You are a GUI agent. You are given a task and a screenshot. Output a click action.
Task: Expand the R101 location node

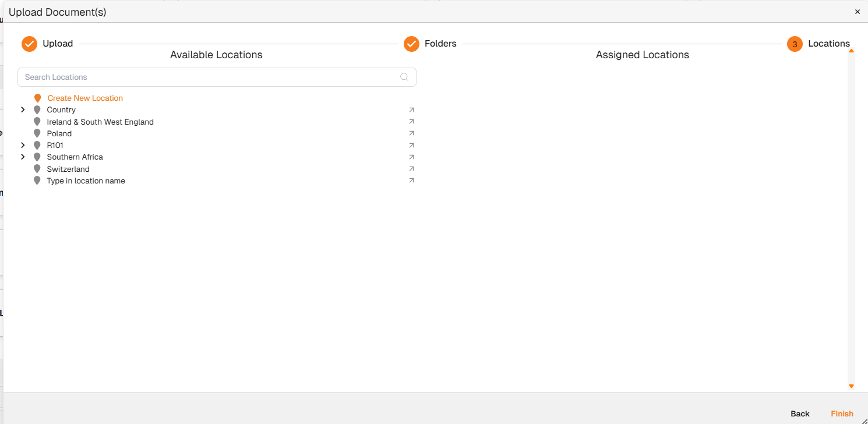pos(23,145)
